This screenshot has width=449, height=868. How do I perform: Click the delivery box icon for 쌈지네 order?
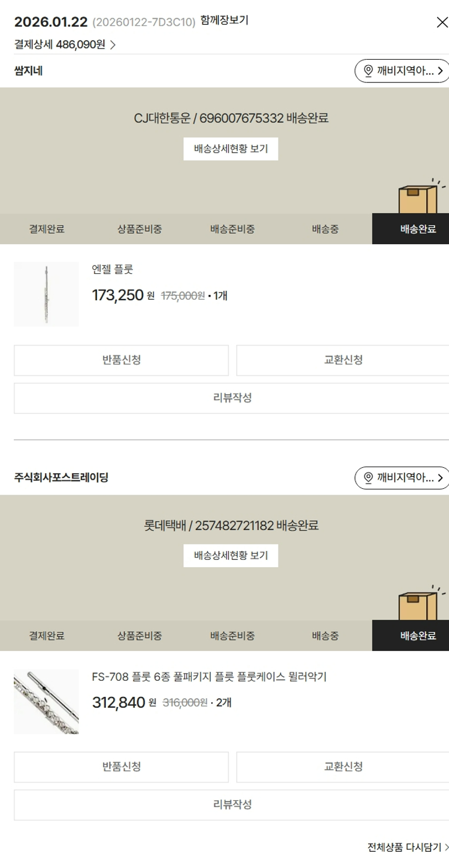click(418, 199)
